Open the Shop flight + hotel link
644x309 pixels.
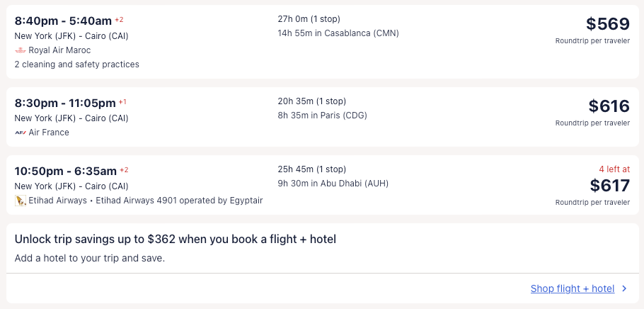[x=572, y=288]
